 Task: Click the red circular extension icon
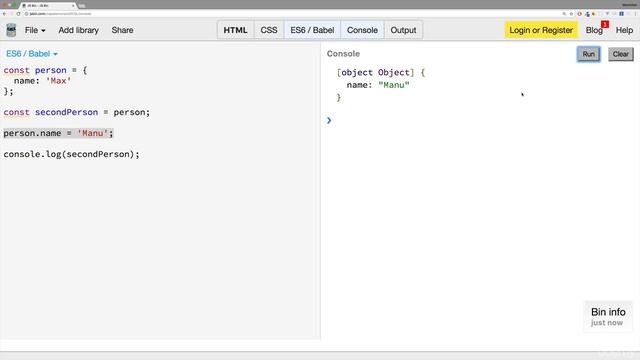579,14
